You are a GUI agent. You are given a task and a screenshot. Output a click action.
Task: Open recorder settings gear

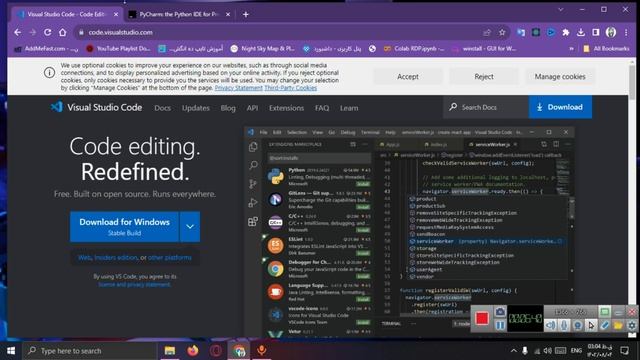[x=631, y=325]
